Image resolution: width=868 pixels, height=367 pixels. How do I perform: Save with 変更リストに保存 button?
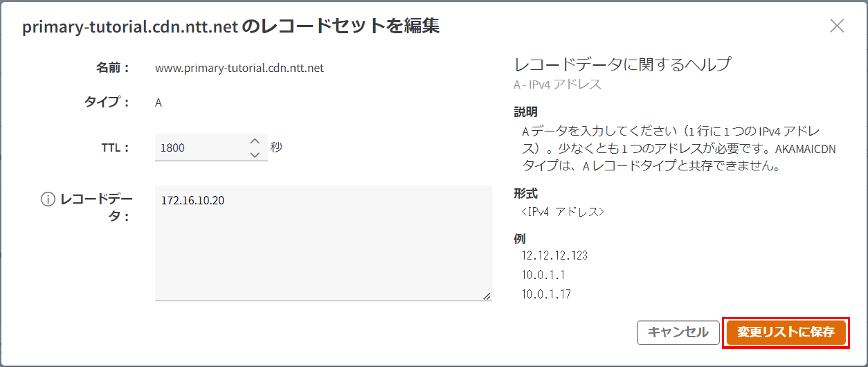(786, 332)
